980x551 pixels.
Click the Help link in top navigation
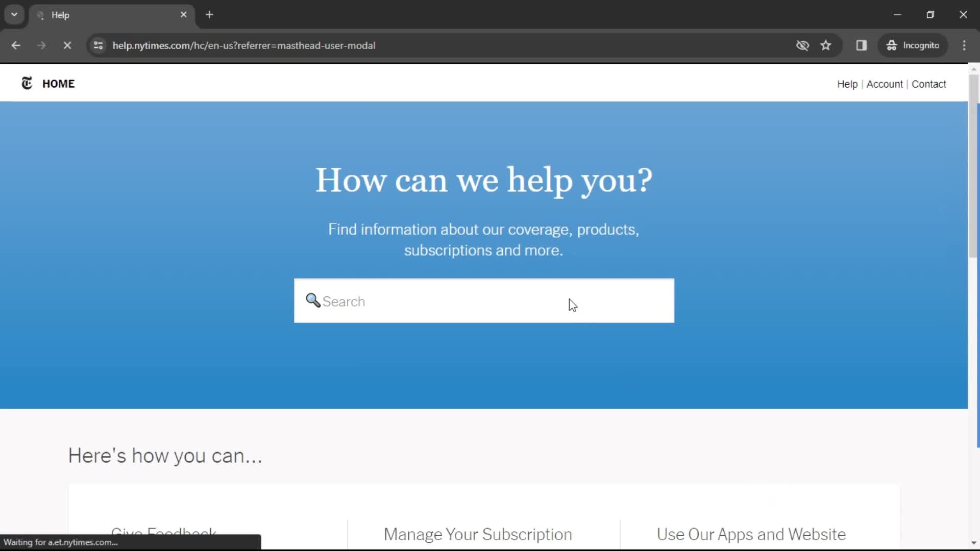(848, 84)
